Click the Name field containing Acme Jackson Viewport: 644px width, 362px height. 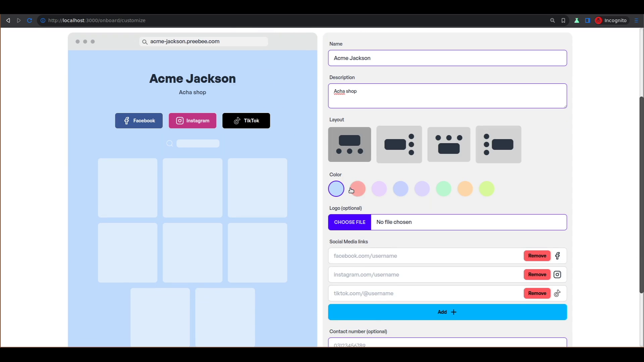click(x=447, y=58)
